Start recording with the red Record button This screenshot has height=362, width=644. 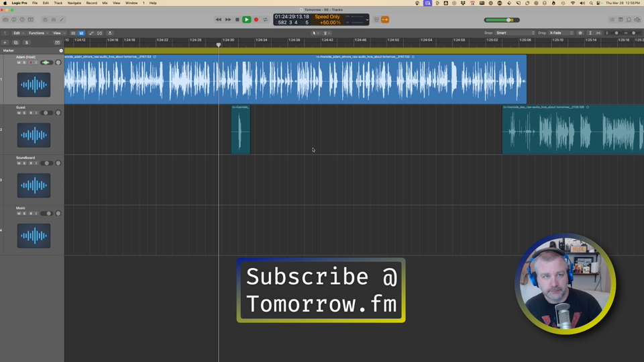[256, 19]
